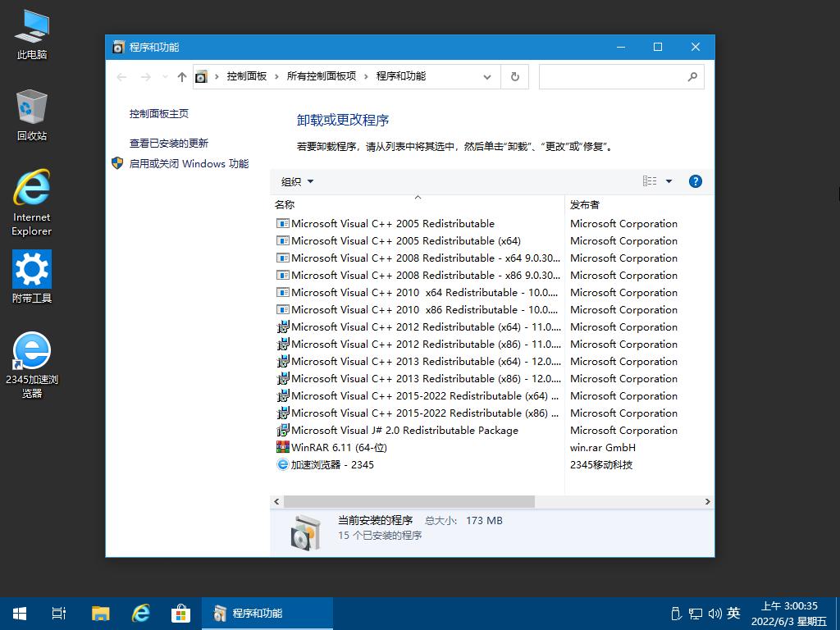840x630 pixels.
Task: Select Visual C++ 2013 Redistributable (x64) entry
Action: pos(418,361)
